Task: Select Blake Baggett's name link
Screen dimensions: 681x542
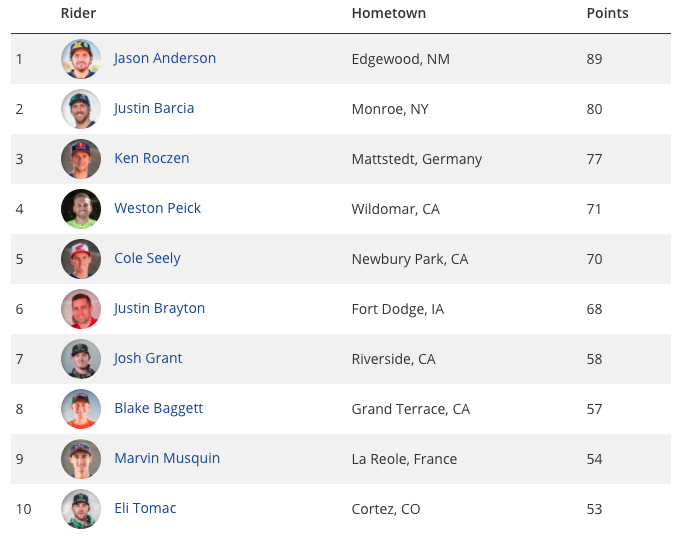Action: pos(159,408)
